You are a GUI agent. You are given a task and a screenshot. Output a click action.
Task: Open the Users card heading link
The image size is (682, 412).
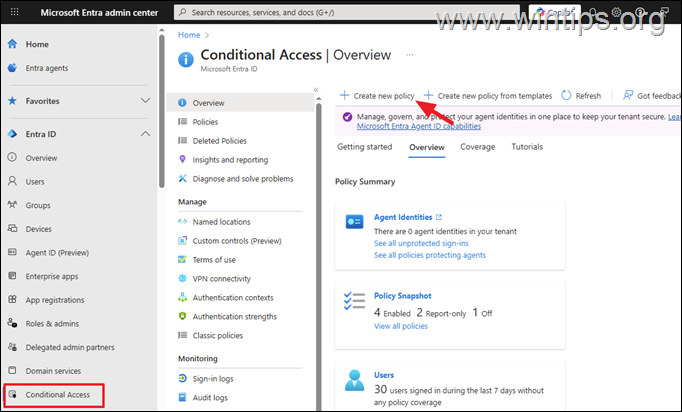coord(384,375)
